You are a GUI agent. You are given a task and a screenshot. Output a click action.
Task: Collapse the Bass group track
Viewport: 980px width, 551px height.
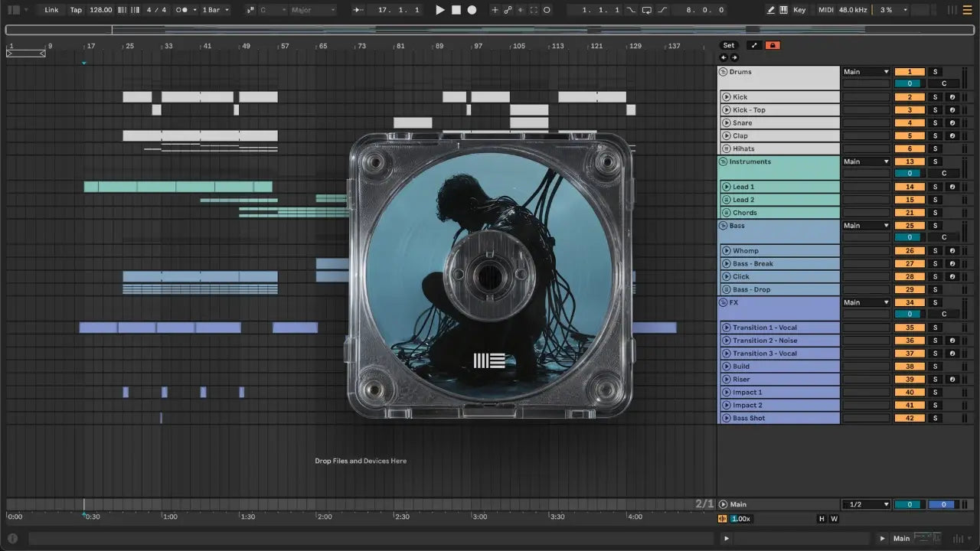click(x=724, y=226)
